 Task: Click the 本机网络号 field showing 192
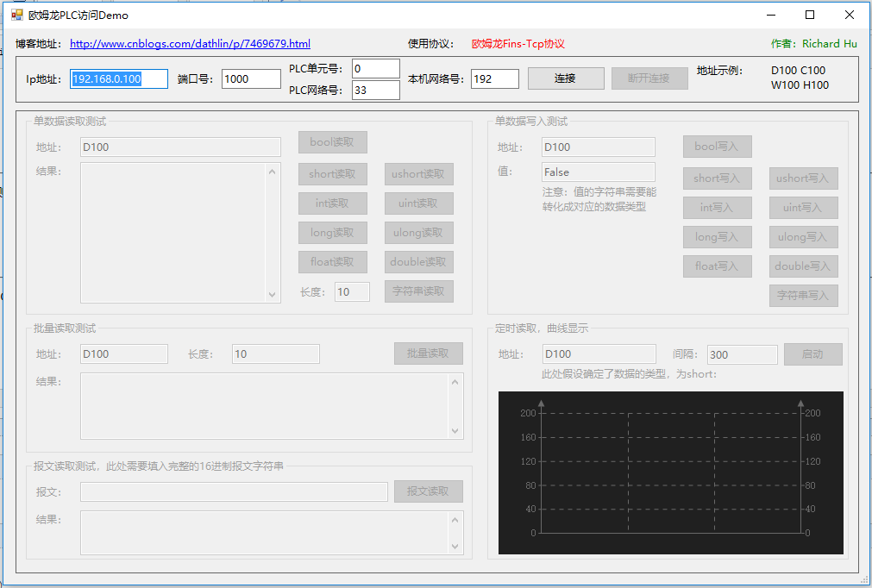pyautogui.click(x=495, y=79)
